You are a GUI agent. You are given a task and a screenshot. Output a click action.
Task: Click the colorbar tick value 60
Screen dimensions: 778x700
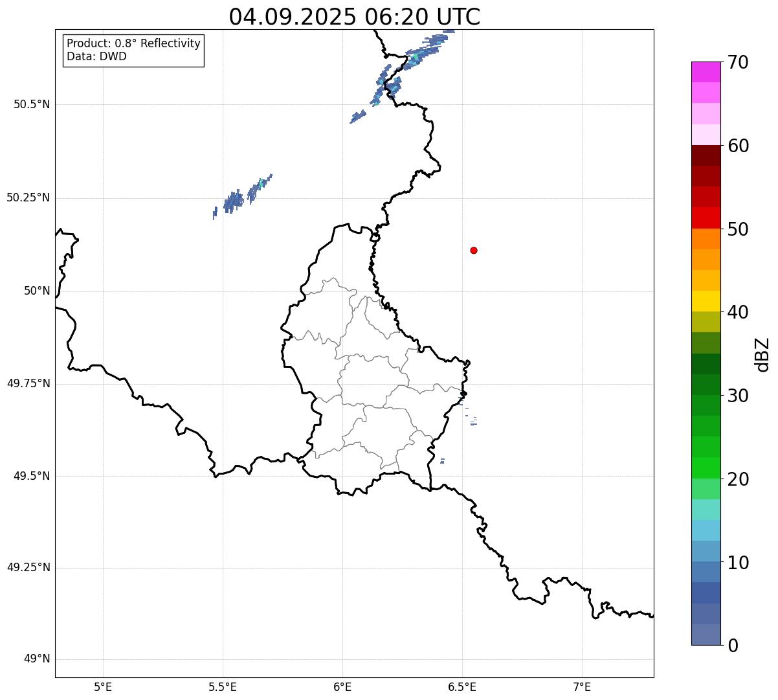click(737, 146)
